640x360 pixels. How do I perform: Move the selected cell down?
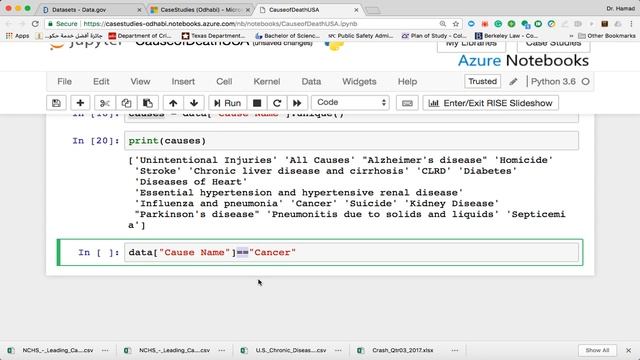[x=194, y=103]
